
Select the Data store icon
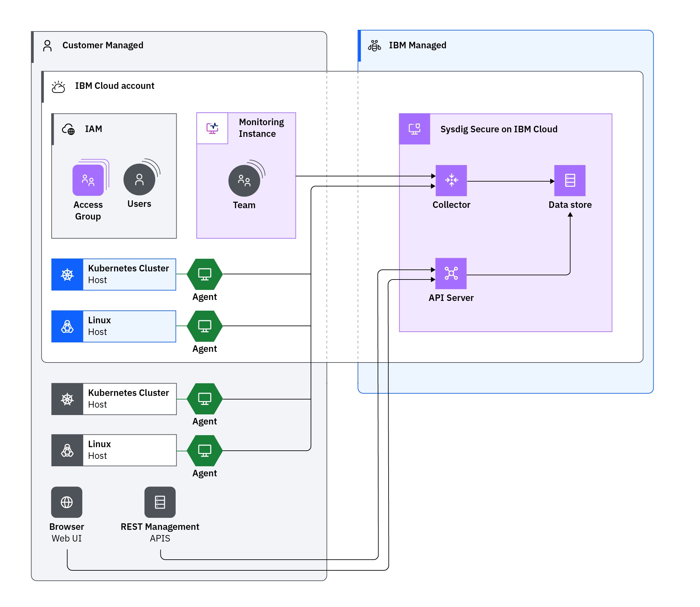click(x=570, y=181)
